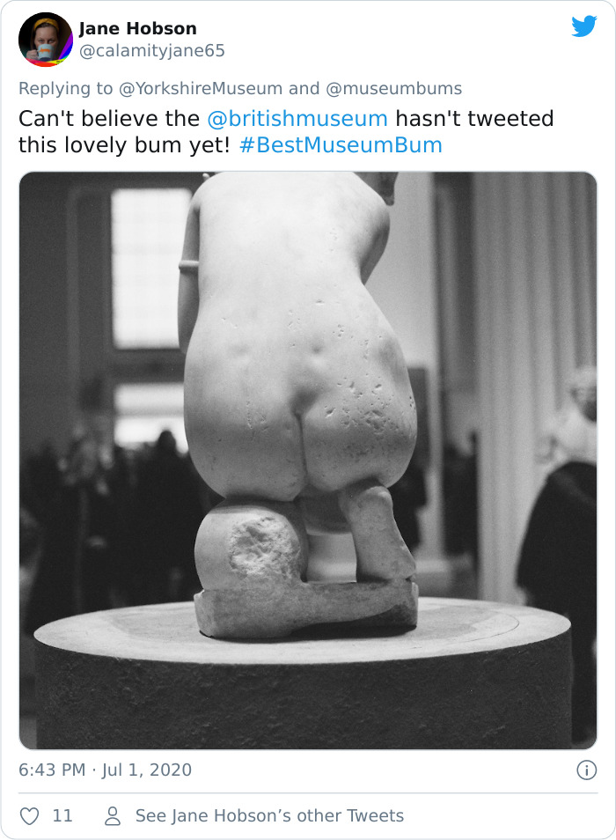Viewport: 616px width, 840px height.
Task: Click the 'Replying to' label text
Action: (x=66, y=88)
